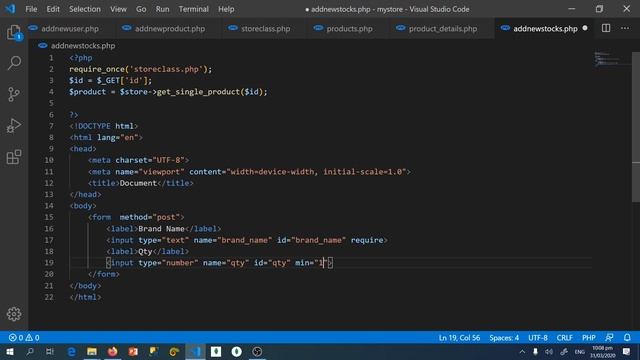Open the editor More Actions ellipsis
Viewport: 640px width, 360px height.
click(x=624, y=28)
